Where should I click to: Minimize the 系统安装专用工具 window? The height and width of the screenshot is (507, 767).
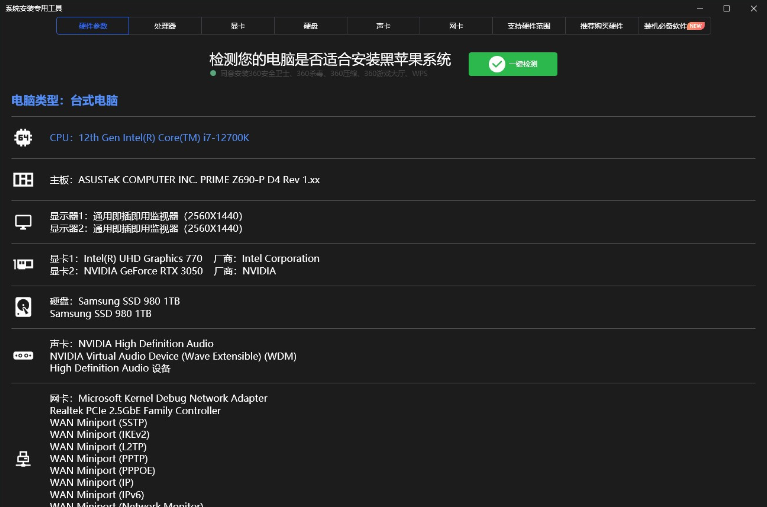coord(700,8)
